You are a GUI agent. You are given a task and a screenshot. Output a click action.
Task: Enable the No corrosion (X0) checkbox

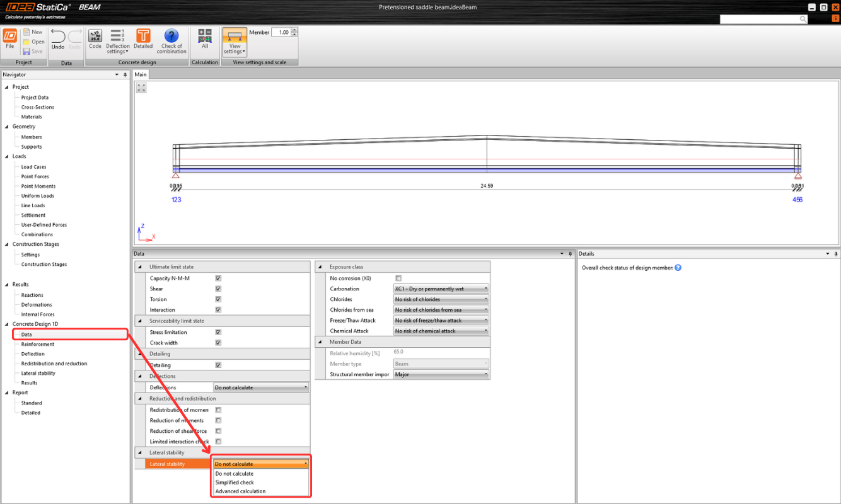(x=398, y=278)
